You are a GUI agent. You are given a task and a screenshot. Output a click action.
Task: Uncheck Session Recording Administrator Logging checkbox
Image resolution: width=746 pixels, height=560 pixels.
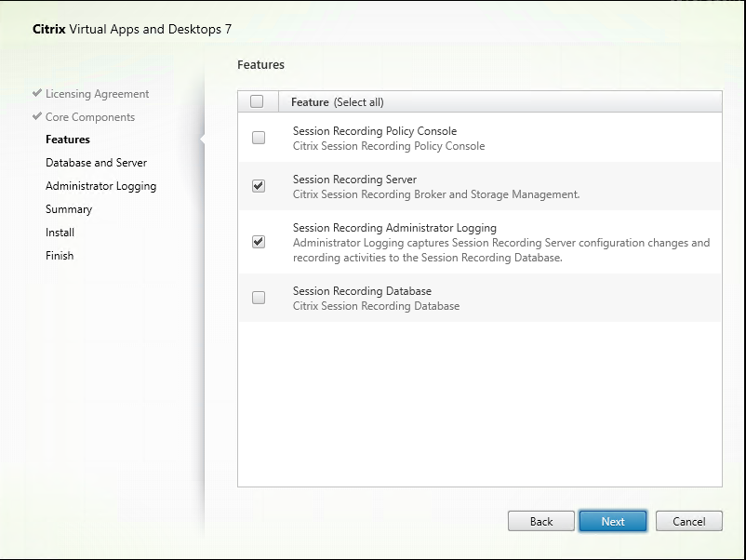point(259,242)
